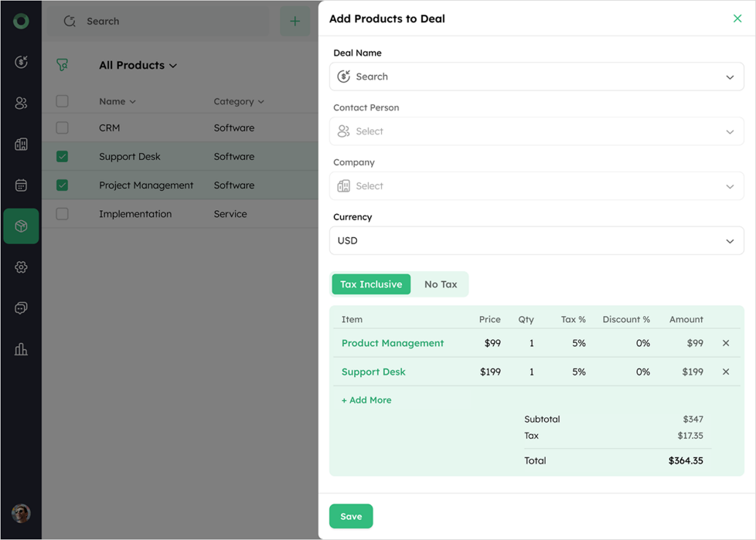Select the Tax Inclusive option
The width and height of the screenshot is (756, 540).
pos(371,284)
